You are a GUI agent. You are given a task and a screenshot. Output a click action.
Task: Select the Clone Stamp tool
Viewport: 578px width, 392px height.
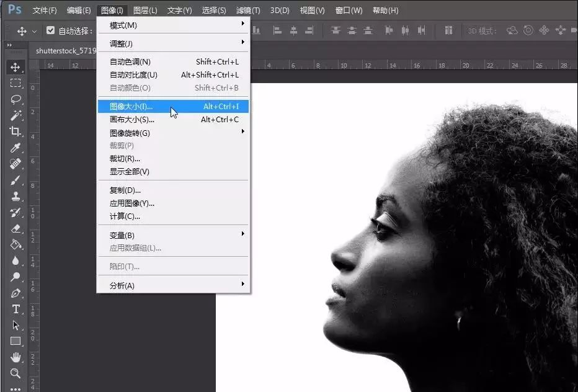coord(16,196)
